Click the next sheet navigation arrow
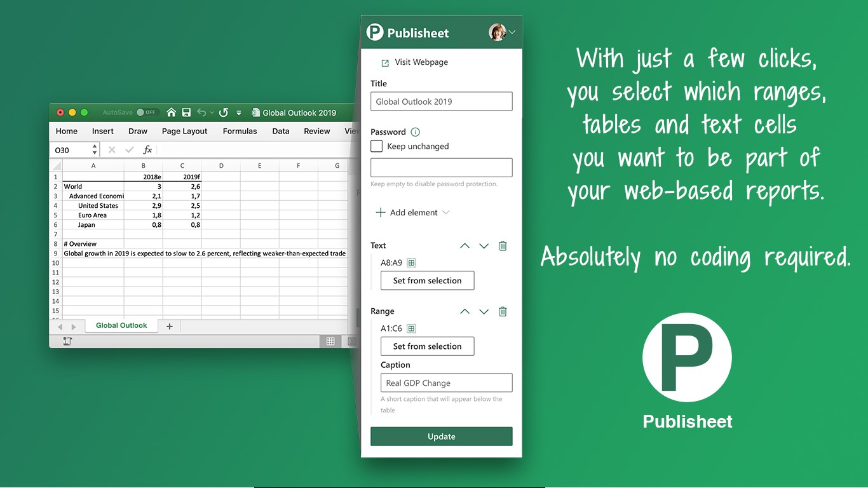 74,327
